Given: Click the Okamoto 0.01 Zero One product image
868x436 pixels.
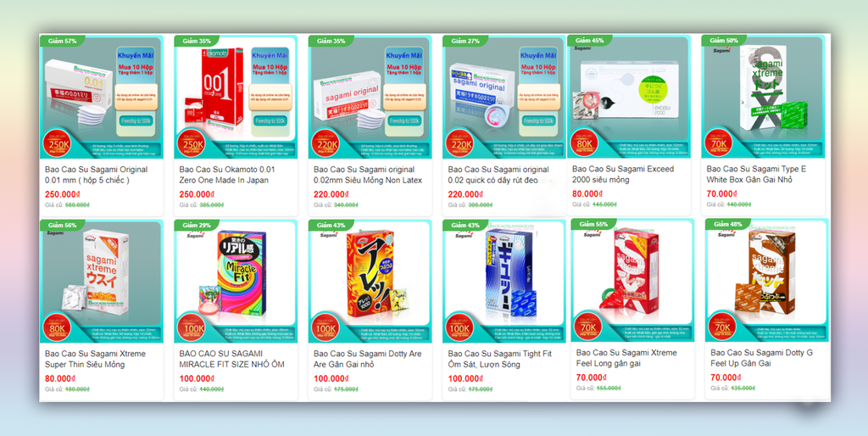Looking at the screenshot, I should [236, 97].
